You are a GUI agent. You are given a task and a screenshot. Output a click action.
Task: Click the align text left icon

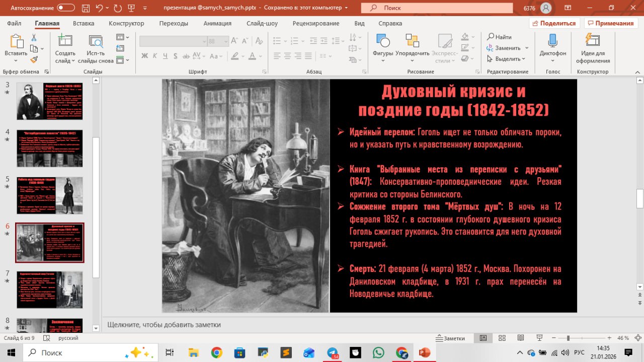point(276,55)
